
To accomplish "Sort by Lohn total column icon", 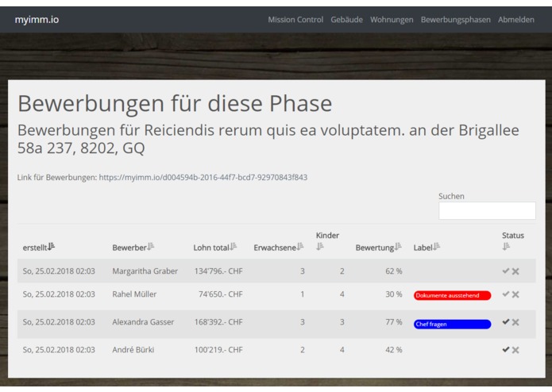I will click(x=234, y=247).
